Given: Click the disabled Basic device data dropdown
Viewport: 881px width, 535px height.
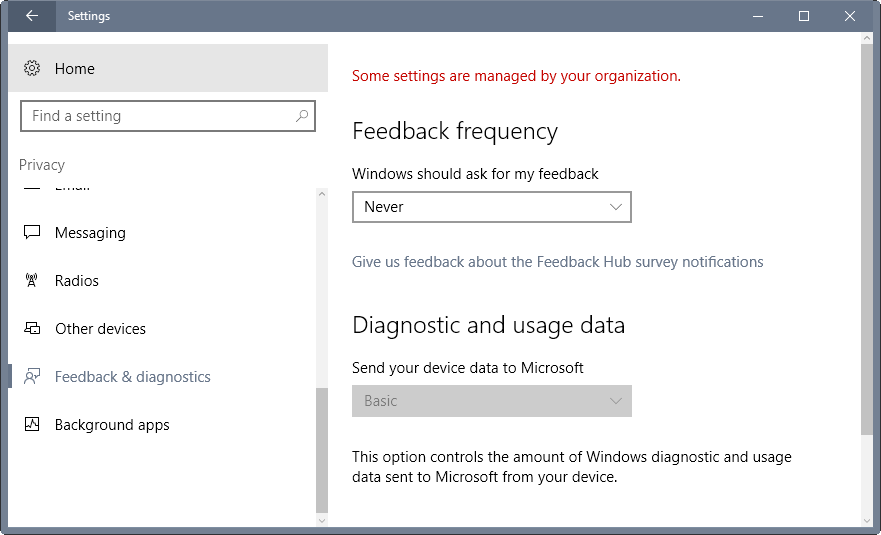Looking at the screenshot, I should click(492, 401).
